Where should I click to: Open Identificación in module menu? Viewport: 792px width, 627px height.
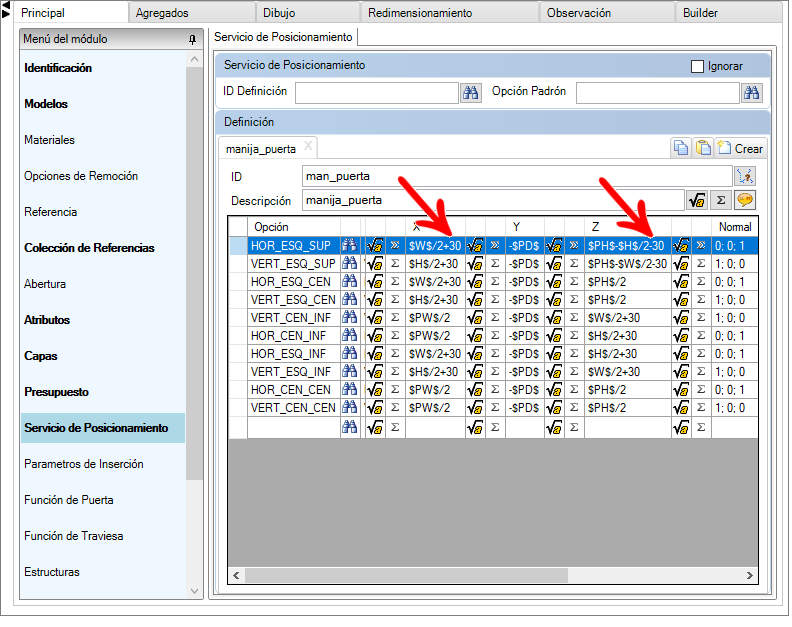click(x=58, y=68)
